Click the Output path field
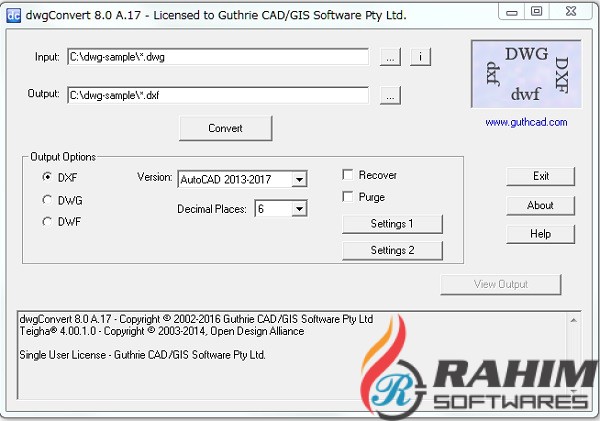The height and width of the screenshot is (421, 600). click(218, 95)
